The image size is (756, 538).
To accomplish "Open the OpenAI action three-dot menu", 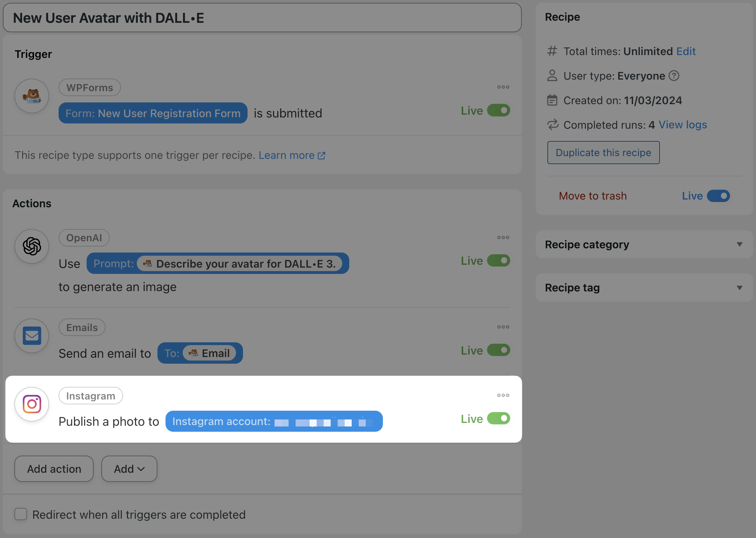I will (503, 237).
